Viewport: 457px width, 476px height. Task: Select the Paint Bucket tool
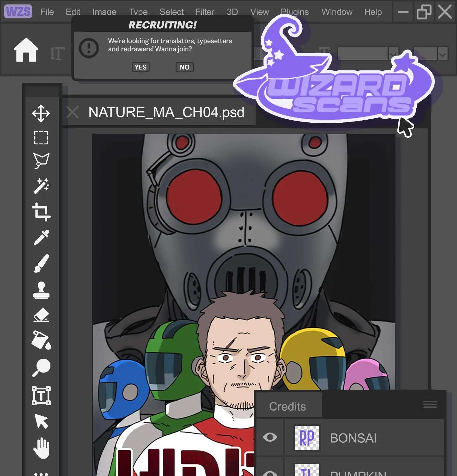coord(41,340)
